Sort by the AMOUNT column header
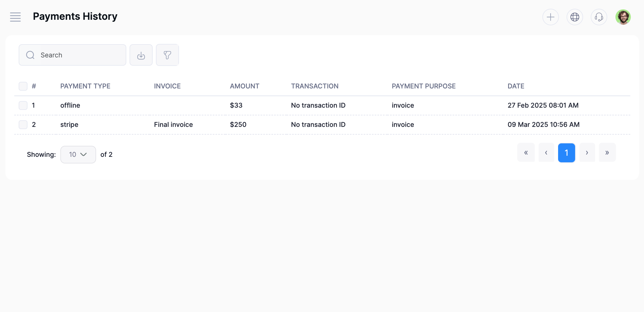 coord(244,86)
